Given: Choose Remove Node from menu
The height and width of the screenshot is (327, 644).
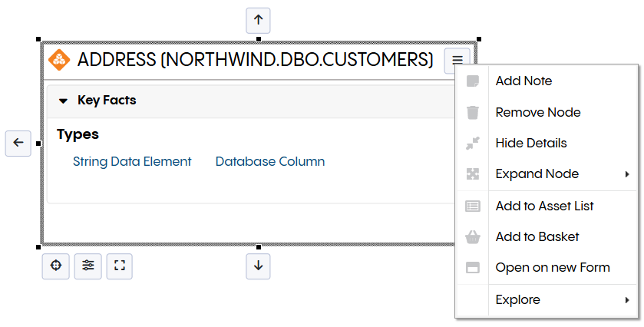Looking at the screenshot, I should (x=547, y=112).
